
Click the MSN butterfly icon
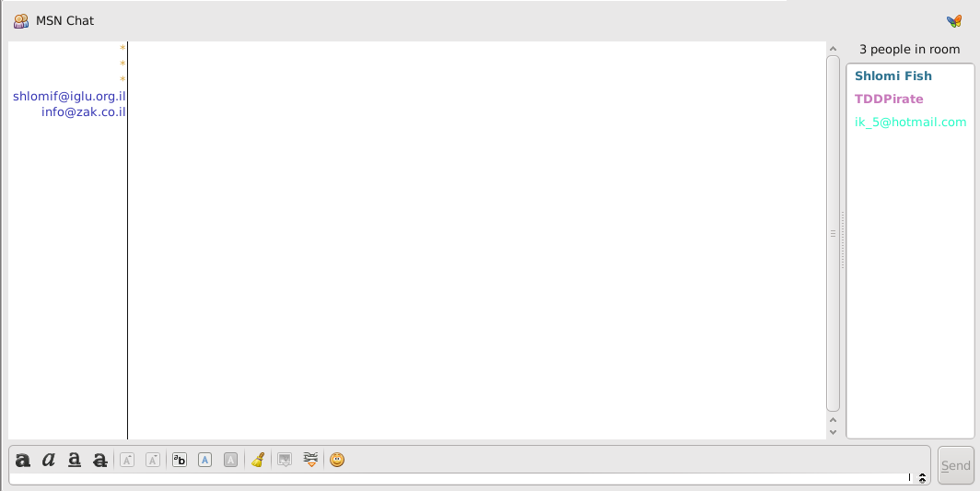tap(954, 20)
